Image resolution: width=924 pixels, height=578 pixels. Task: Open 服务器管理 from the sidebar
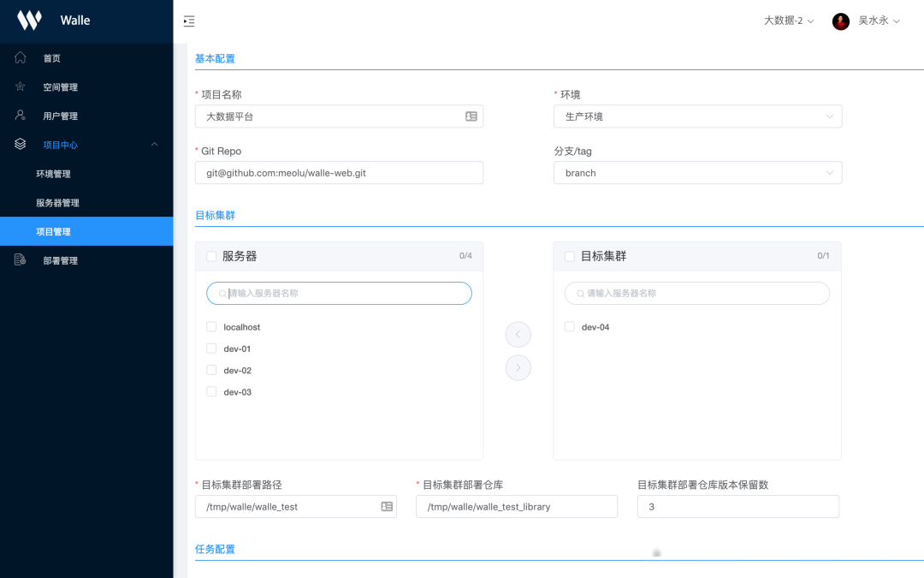pos(57,203)
